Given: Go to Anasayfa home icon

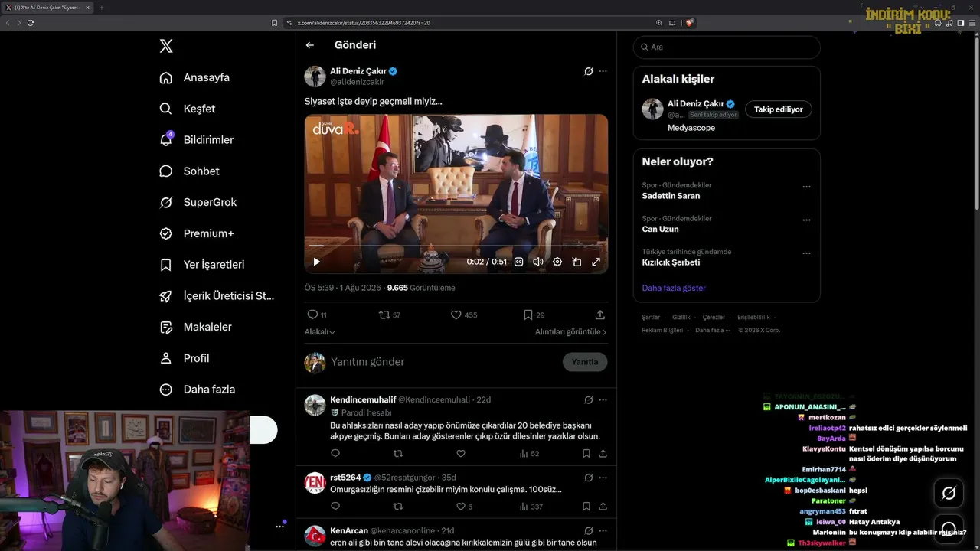Looking at the screenshot, I should pos(165,77).
